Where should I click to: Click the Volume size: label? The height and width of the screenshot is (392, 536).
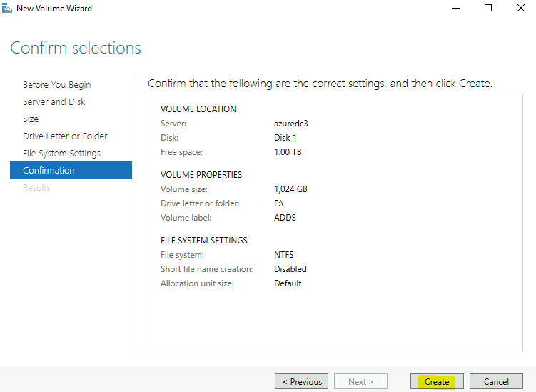(x=184, y=189)
